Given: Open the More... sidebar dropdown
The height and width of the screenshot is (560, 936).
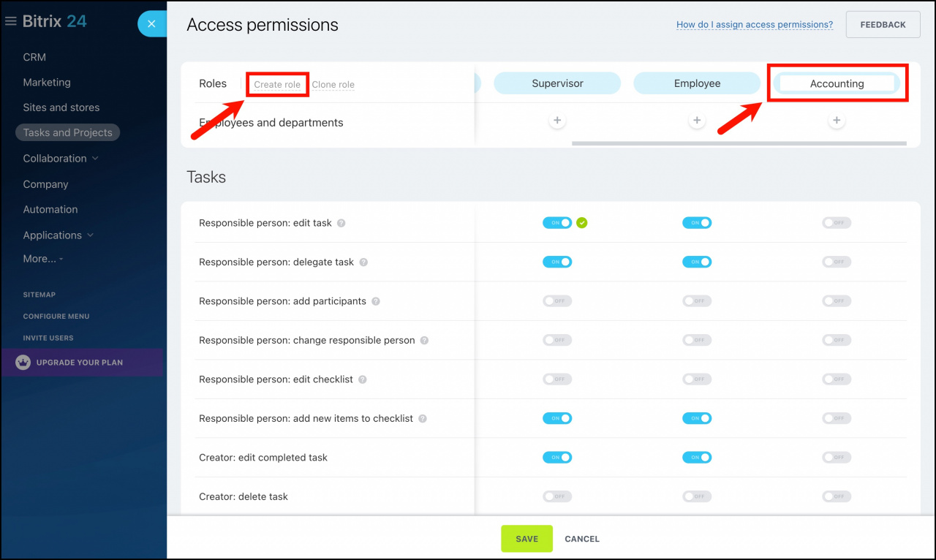Looking at the screenshot, I should 43,259.
